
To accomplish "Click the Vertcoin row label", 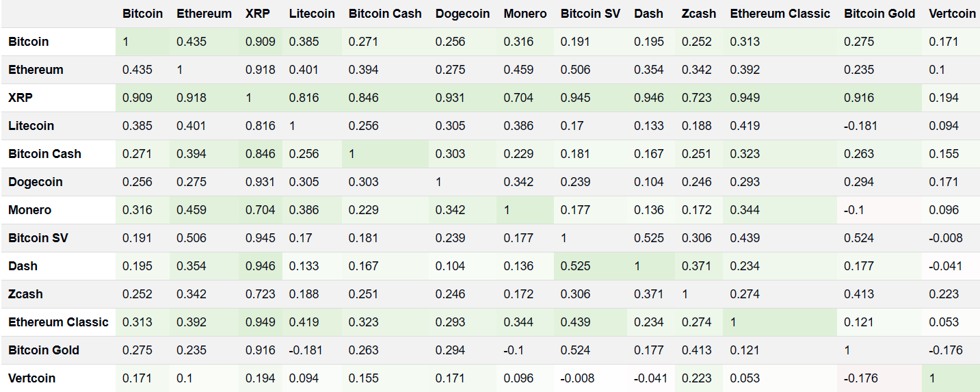I will pos(31,378).
